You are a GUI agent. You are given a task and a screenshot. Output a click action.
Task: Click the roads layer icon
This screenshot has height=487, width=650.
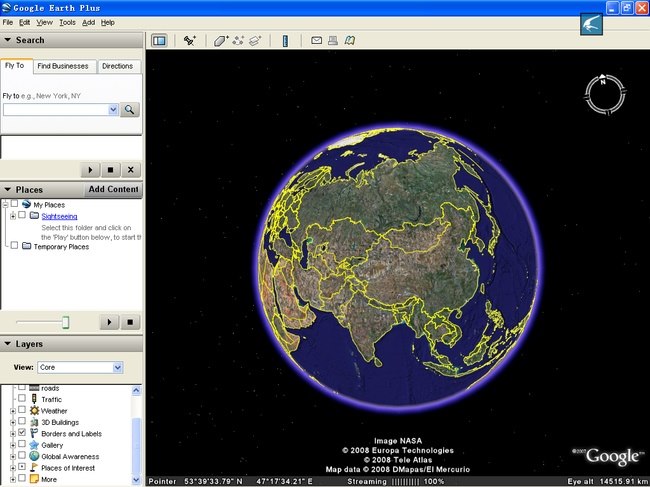34,388
